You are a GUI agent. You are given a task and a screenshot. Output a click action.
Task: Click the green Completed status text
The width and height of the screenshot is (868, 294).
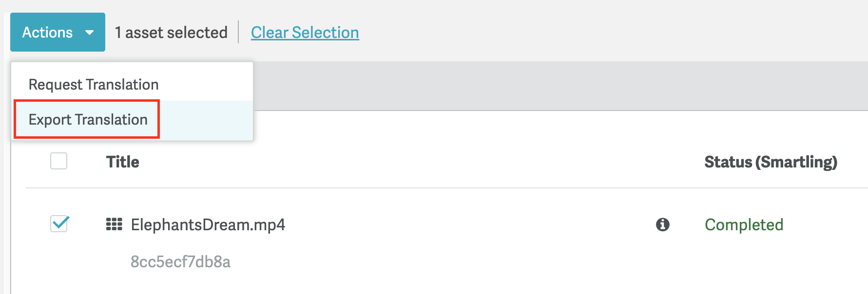[x=744, y=224]
